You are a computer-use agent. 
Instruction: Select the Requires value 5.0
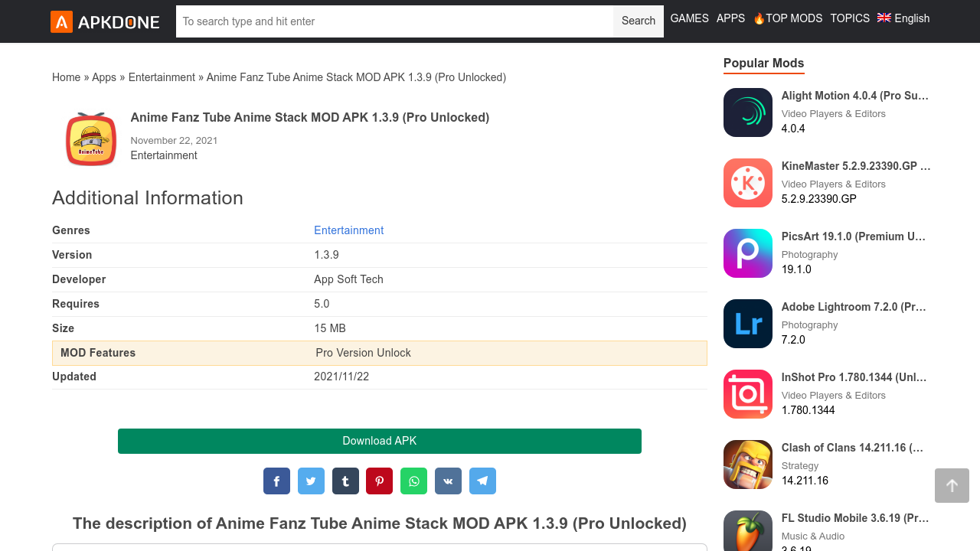[322, 304]
